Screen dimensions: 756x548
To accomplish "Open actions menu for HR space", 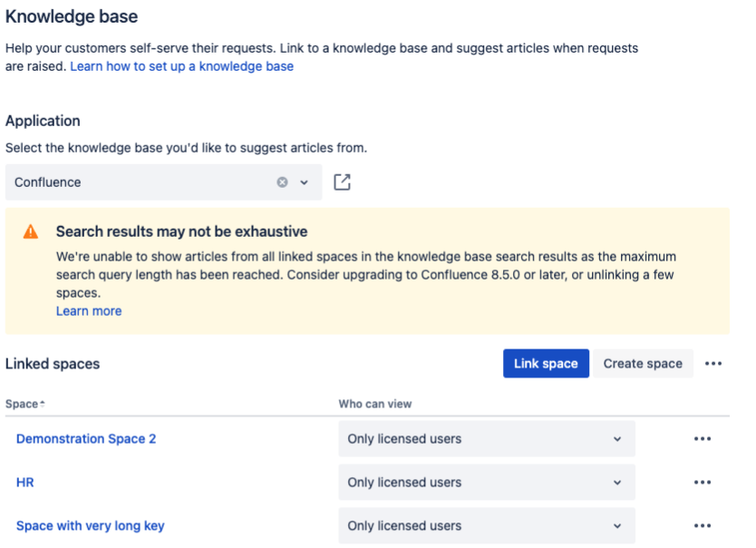I will point(702,483).
